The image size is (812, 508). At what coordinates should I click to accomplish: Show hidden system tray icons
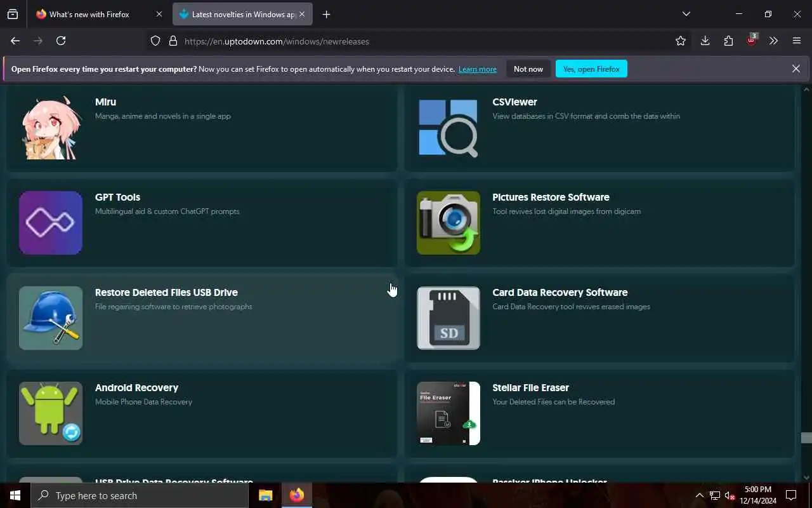(699, 495)
